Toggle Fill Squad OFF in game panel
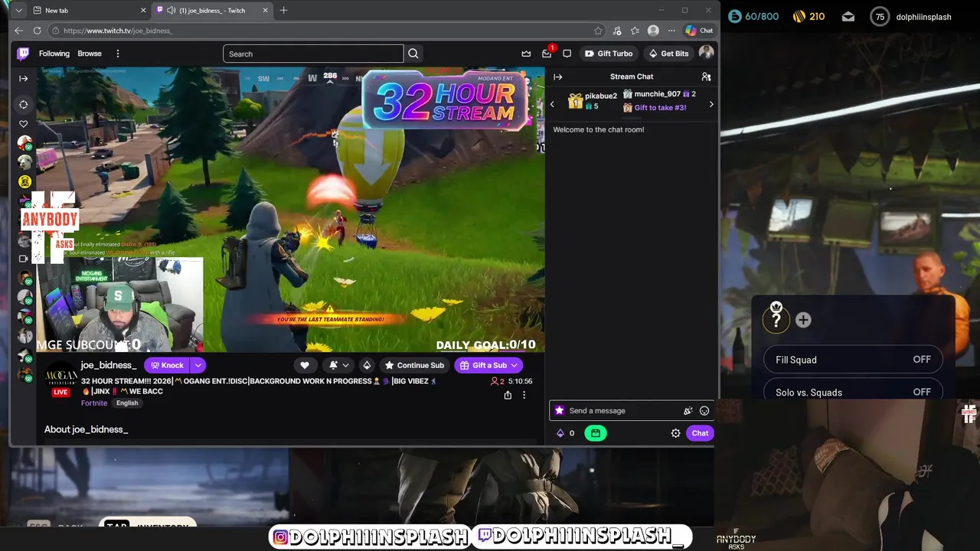Viewport: 980px width, 551px height. [853, 360]
